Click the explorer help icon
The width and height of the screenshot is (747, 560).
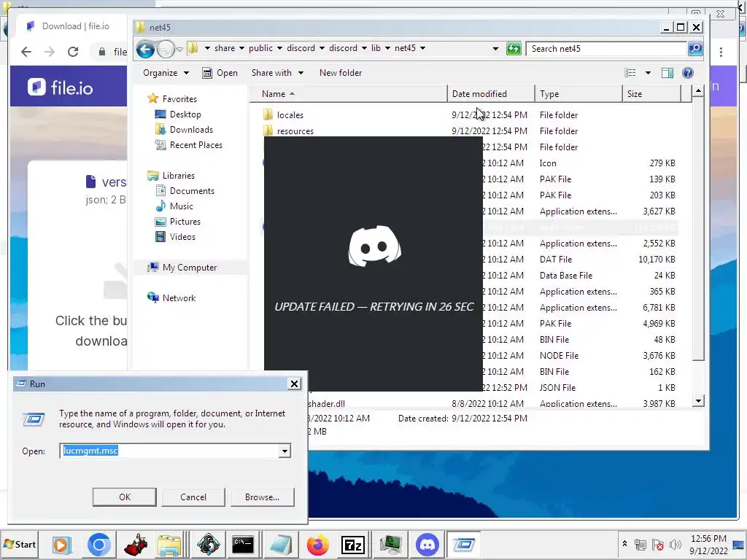pyautogui.click(x=687, y=73)
